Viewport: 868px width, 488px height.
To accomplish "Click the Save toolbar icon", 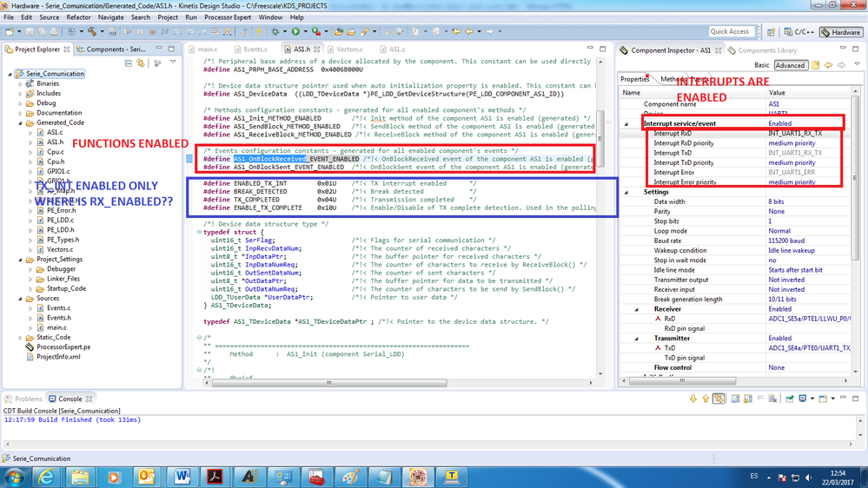I will pos(30,31).
